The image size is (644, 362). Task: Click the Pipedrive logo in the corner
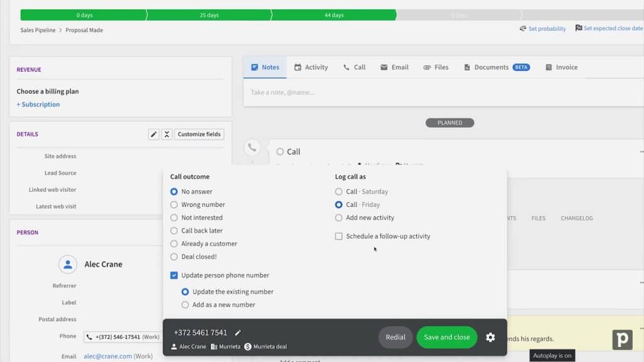tap(623, 339)
